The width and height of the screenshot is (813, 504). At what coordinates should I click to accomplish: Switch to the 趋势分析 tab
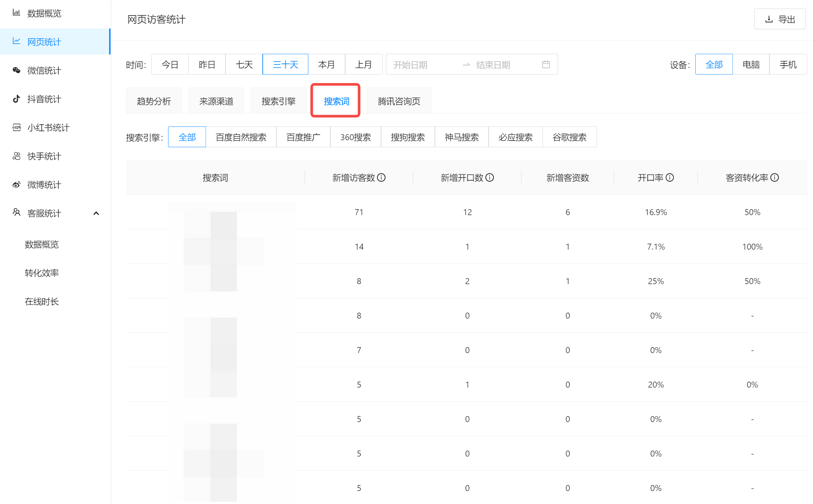coord(154,101)
